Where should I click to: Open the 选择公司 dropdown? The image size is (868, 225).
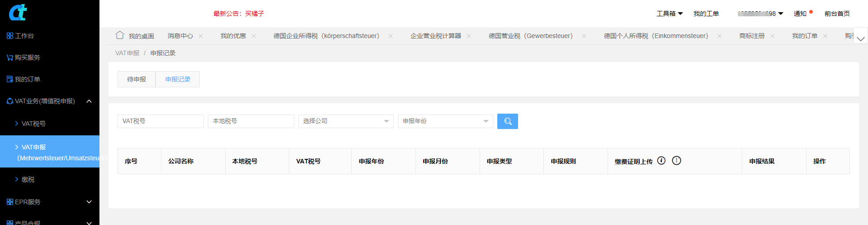(x=345, y=121)
